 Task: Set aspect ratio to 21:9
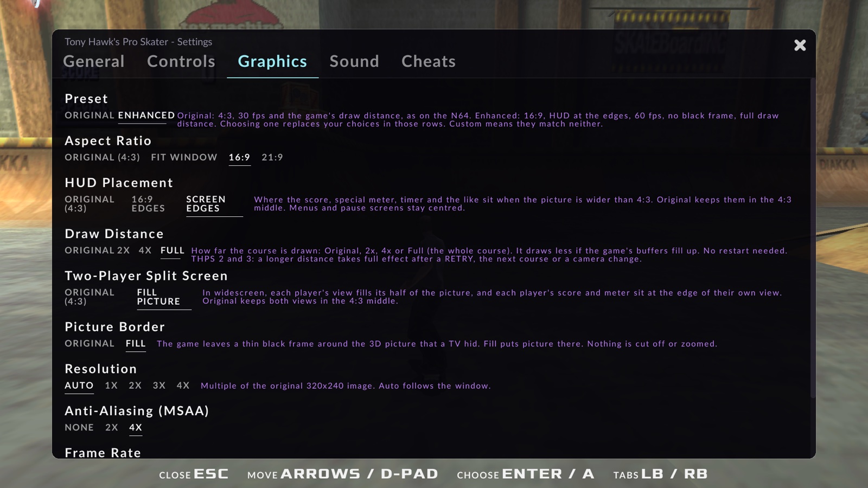(x=272, y=157)
